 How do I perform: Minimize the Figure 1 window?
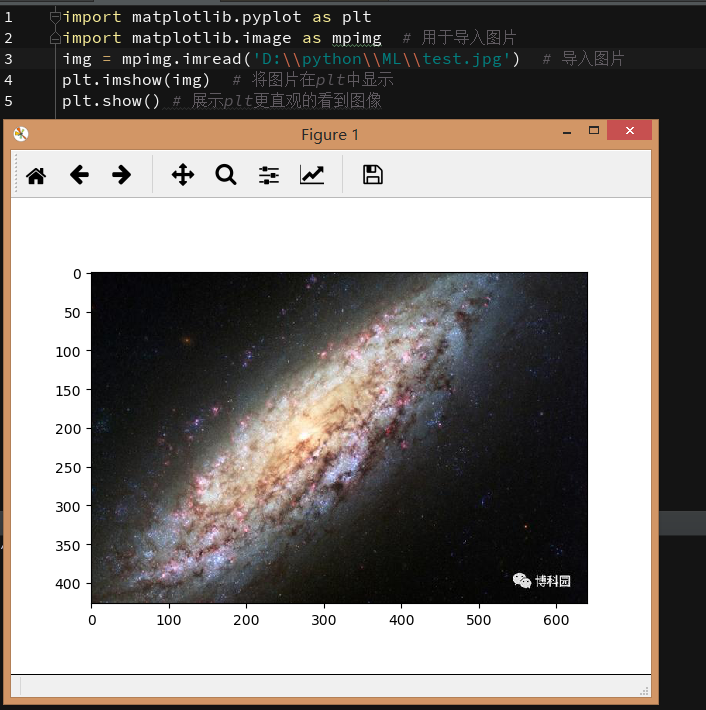[x=567, y=131]
